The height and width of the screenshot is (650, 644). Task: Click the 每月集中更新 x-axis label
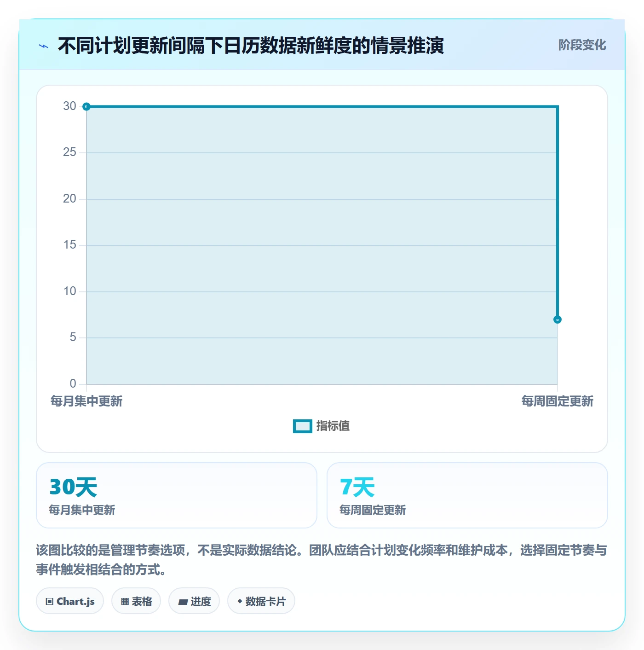coord(86,401)
